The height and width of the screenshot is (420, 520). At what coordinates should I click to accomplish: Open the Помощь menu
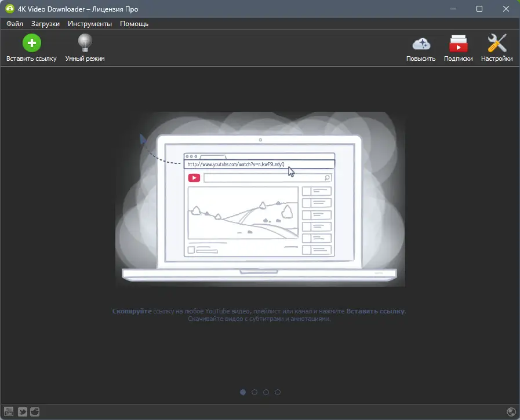(134, 24)
